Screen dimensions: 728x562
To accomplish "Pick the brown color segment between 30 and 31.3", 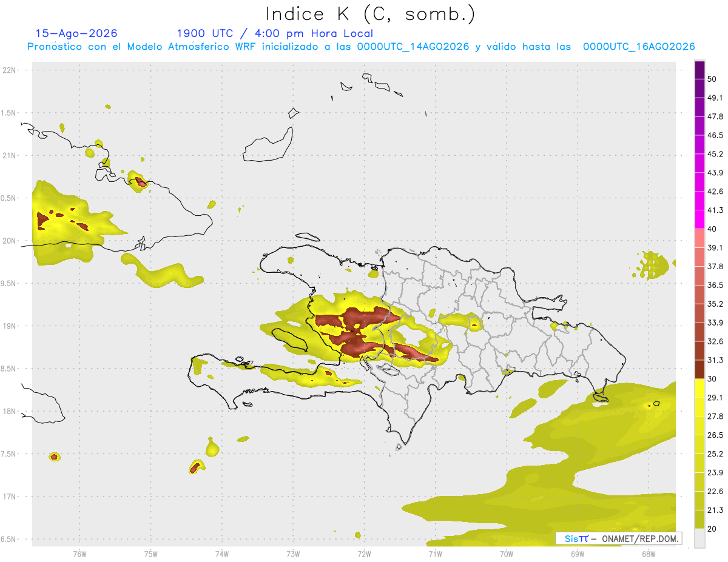I will (x=699, y=369).
